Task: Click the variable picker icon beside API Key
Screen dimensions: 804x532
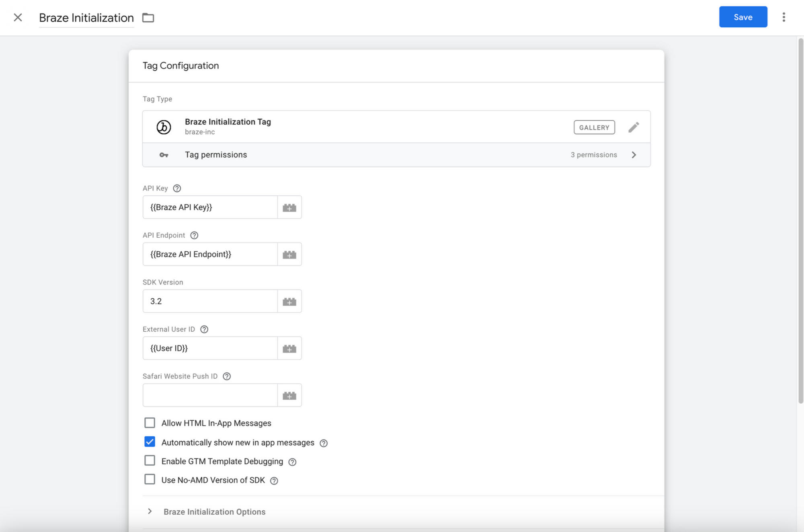Action: 289,207
